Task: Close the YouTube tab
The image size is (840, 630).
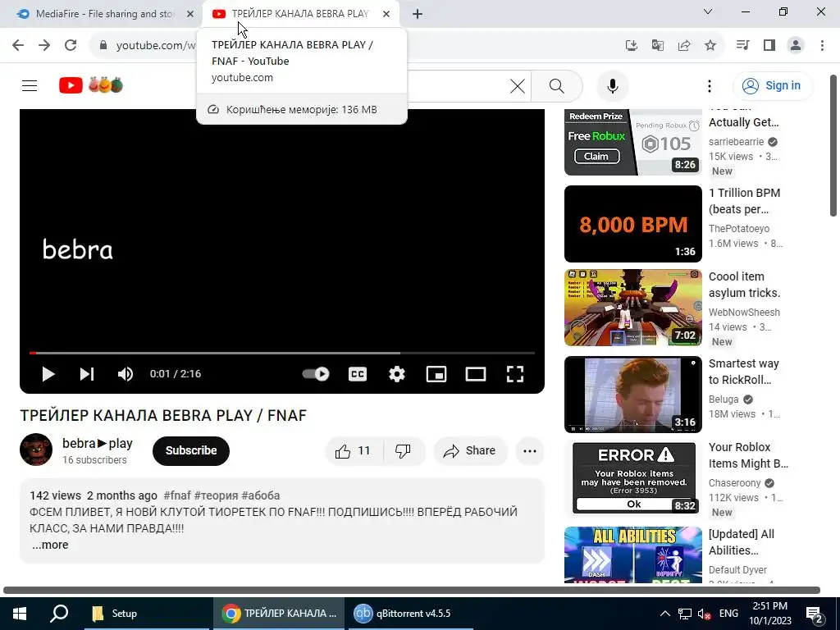Action: click(386, 14)
